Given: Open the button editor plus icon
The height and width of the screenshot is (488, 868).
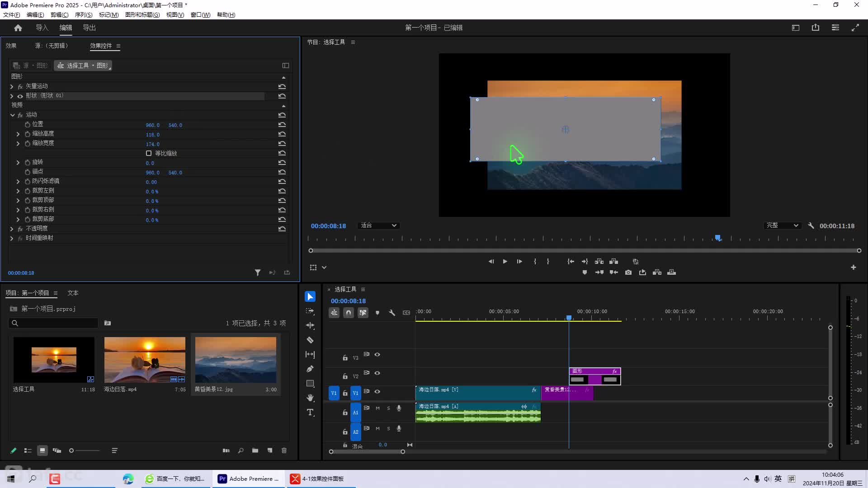Looking at the screenshot, I should (854, 267).
